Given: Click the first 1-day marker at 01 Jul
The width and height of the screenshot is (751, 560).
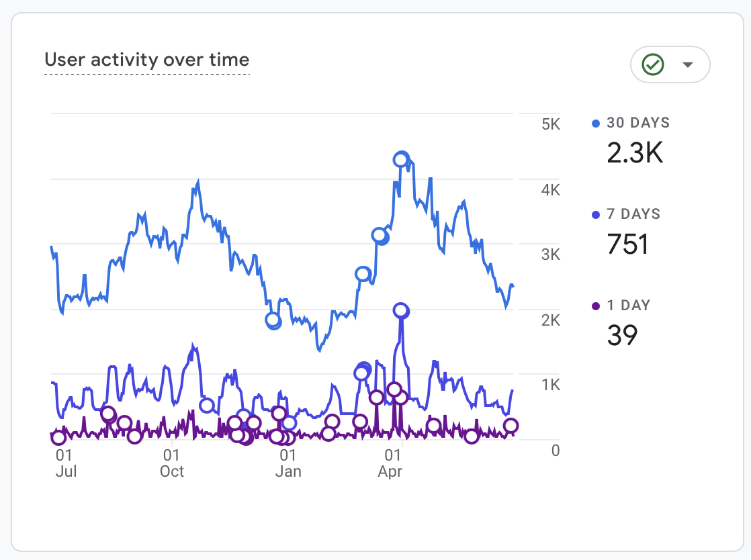Looking at the screenshot, I should (58, 437).
